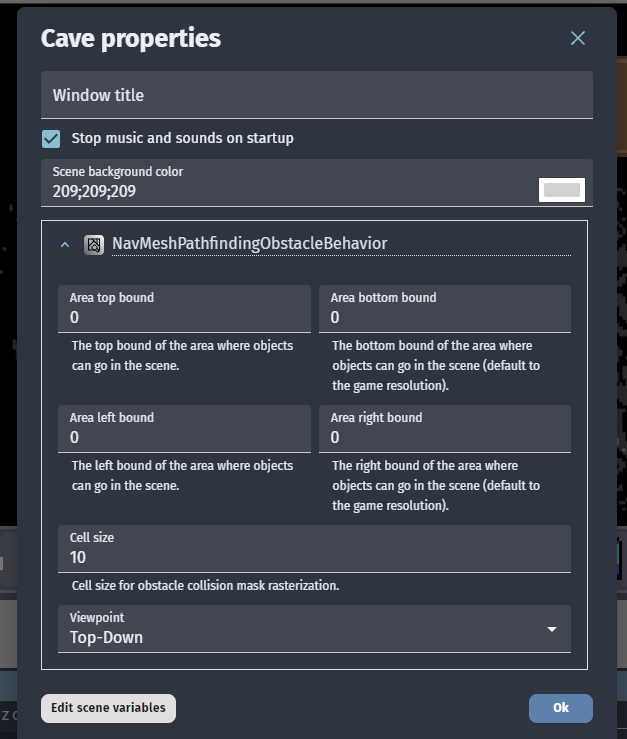Screen dimensions: 627x739
Task: Click the Scene background color text field
Action: coord(290,191)
